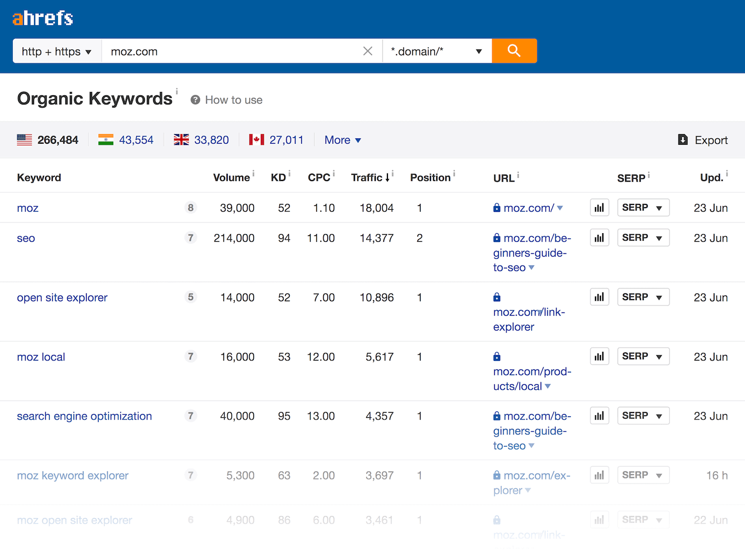
Task: Open the moz keyword link
Action: coord(28,208)
